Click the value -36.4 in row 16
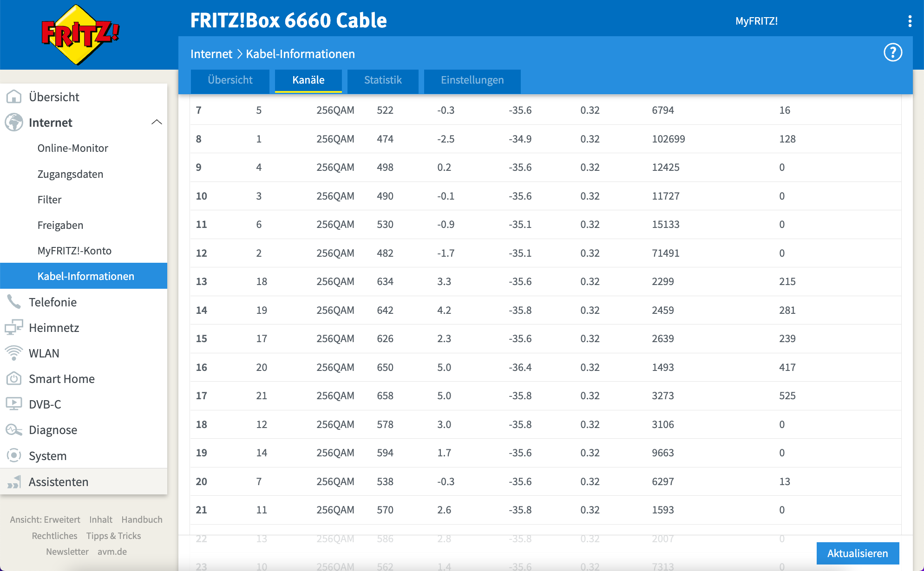This screenshot has width=924, height=571. click(520, 367)
